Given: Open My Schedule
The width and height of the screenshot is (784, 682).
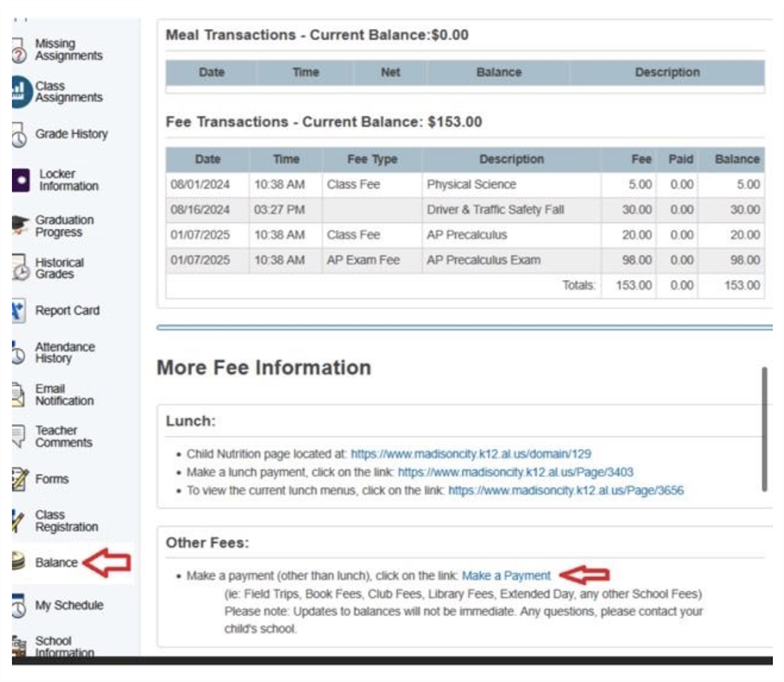Looking at the screenshot, I should tap(69, 605).
